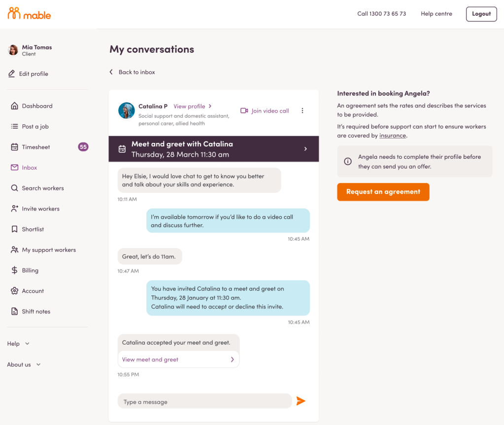Open the three-dot conversation options menu
The height and width of the screenshot is (425, 504).
point(302,111)
